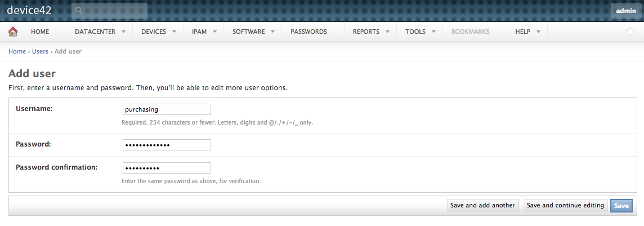Image resolution: width=644 pixels, height=226 pixels.
Task: Expand the Help menu arrow
Action: click(538, 32)
